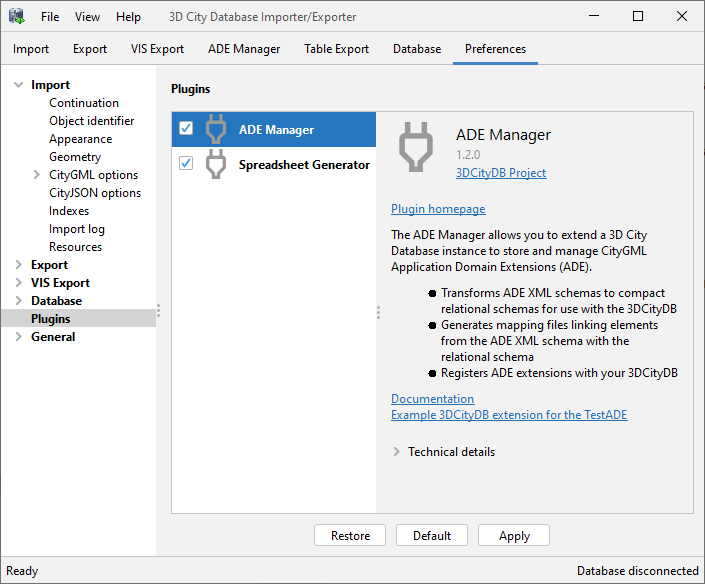The height and width of the screenshot is (584, 705).
Task: Minimize the Importer/Exporter window
Action: tap(594, 16)
